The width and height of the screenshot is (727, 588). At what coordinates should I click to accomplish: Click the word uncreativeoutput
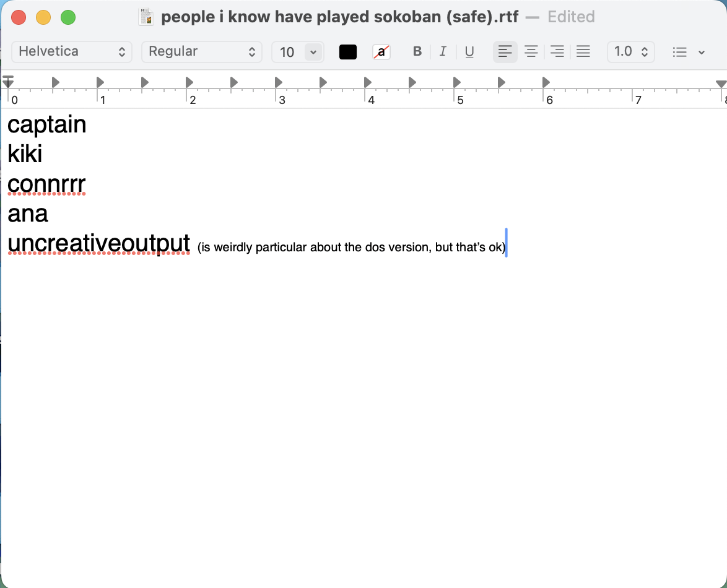(98, 243)
